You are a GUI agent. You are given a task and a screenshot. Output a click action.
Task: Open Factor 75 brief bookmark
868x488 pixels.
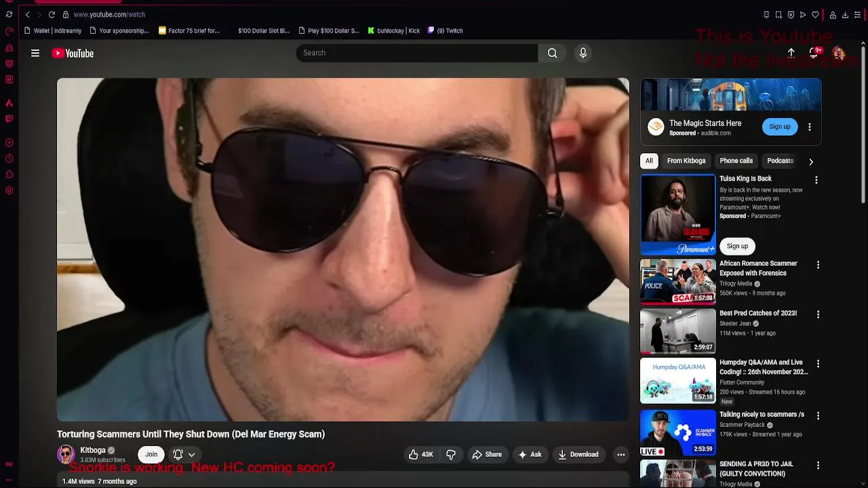coord(189,30)
